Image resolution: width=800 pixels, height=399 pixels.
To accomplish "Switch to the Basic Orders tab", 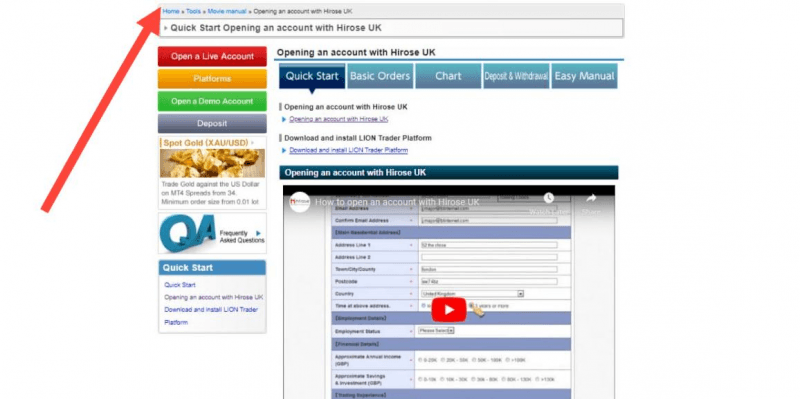I will (x=380, y=76).
